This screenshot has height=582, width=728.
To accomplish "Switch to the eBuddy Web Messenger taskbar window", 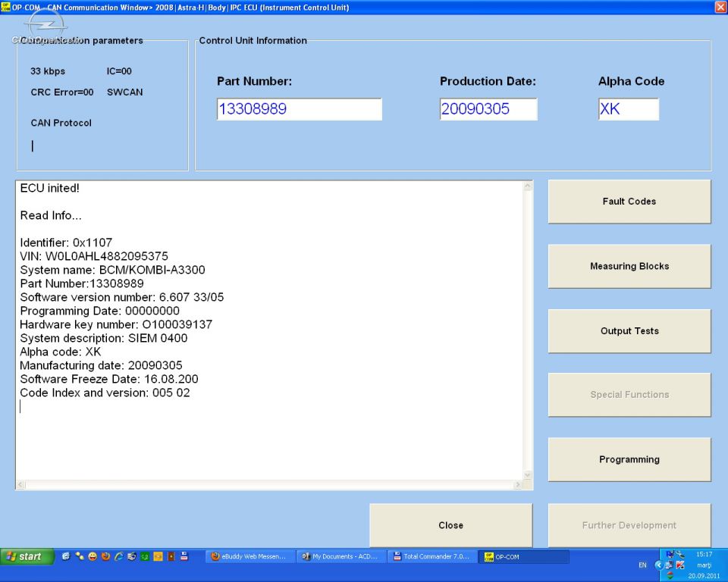I will [249, 556].
